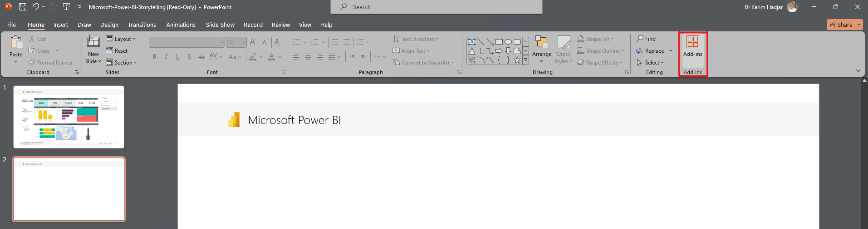Open the font size combo box
868x229 pixels.
pyautogui.click(x=236, y=42)
